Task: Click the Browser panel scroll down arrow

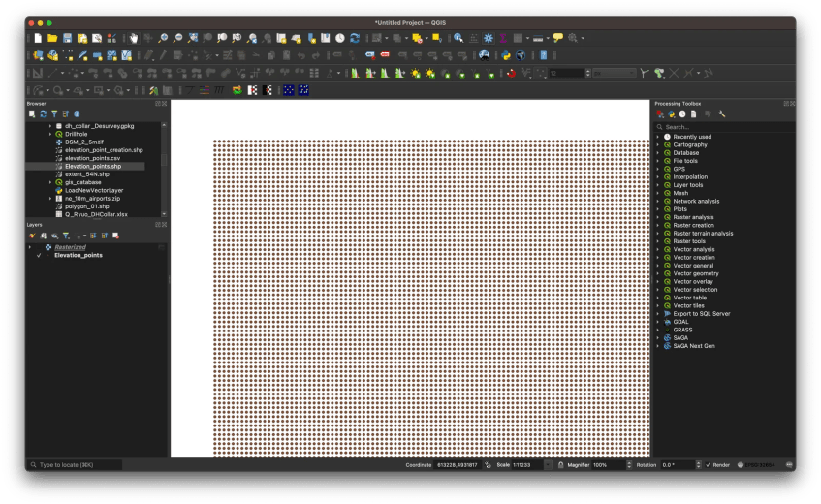Action: [x=164, y=214]
